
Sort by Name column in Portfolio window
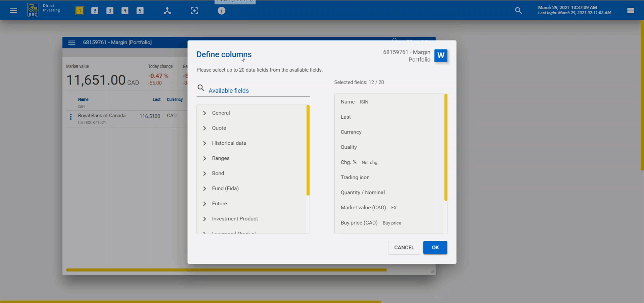tap(83, 99)
